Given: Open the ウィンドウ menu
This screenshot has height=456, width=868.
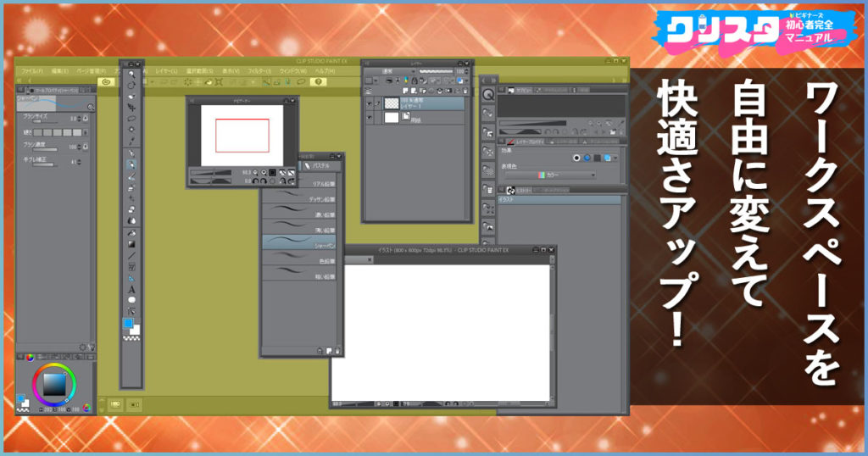Looking at the screenshot, I should click(292, 71).
